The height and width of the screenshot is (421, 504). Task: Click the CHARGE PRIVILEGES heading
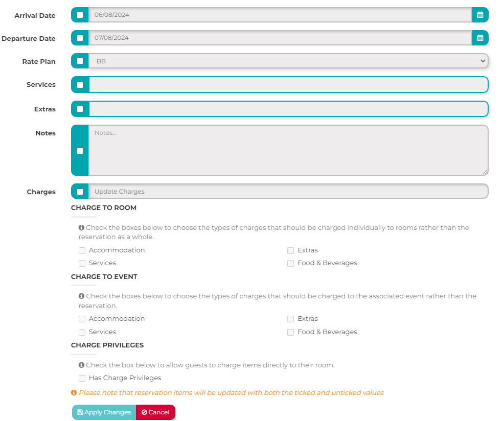click(107, 345)
